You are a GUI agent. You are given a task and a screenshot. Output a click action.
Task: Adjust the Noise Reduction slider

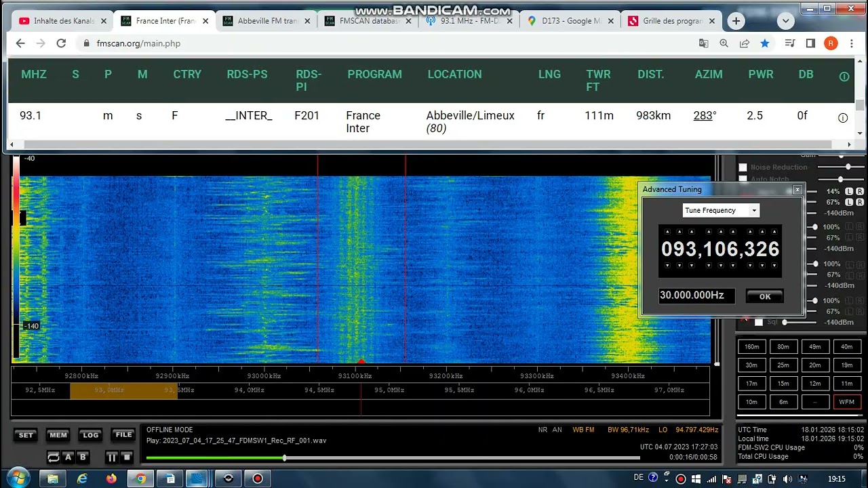(x=840, y=167)
